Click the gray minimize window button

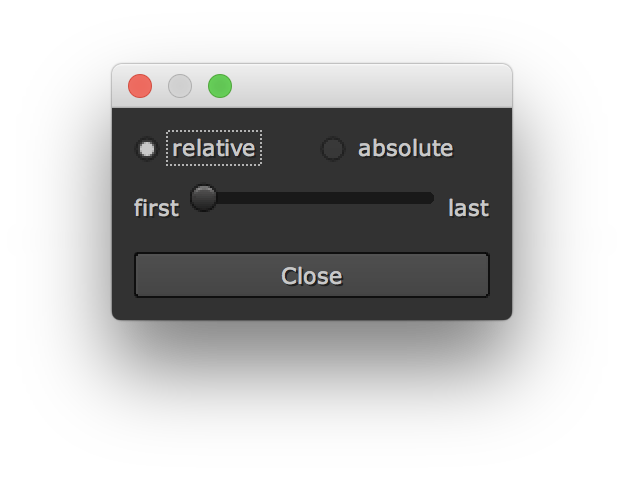[180, 86]
